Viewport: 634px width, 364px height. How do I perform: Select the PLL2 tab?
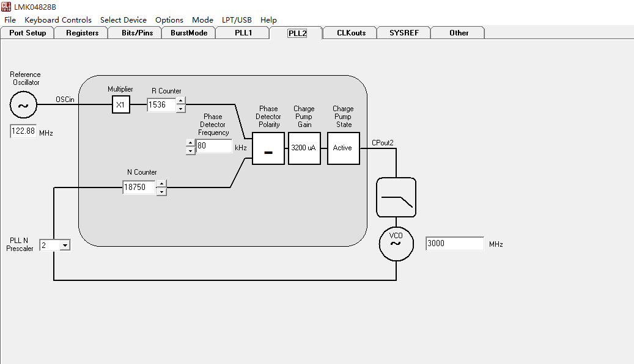point(297,33)
